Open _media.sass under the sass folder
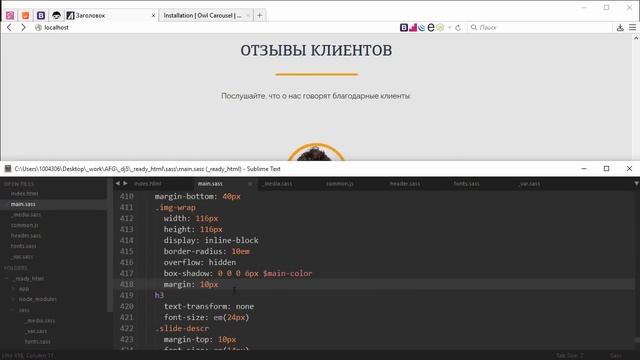The width and height of the screenshot is (640, 360). [40, 321]
